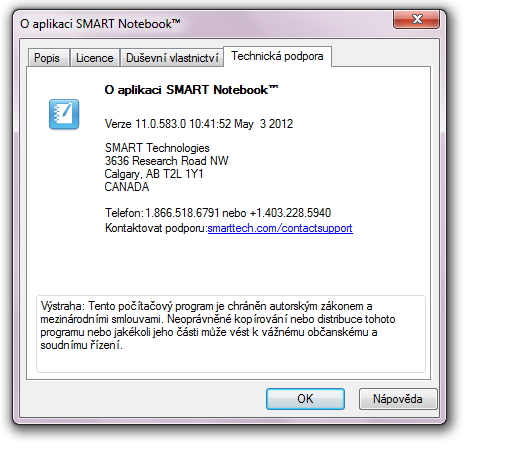The image size is (532, 461).
Task: Click the address '3636 Research Road NW'
Action: 167,161
